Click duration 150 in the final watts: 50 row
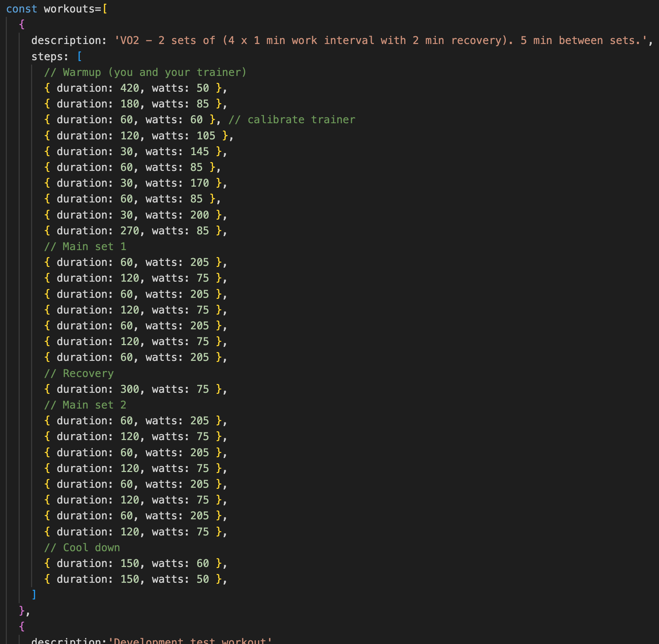 130,579
